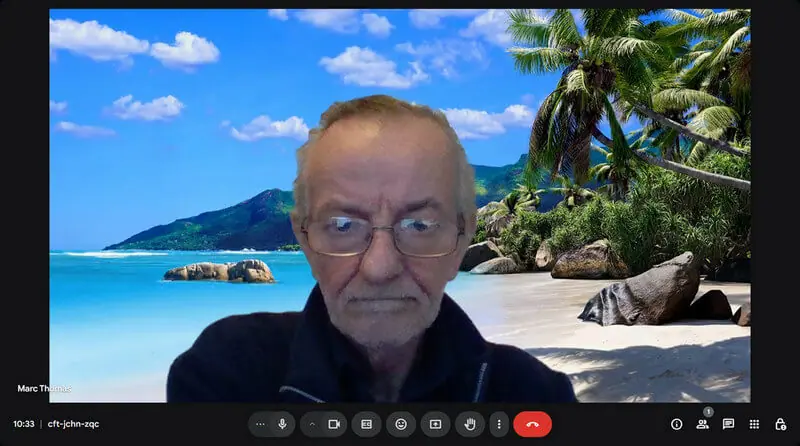Open the chat messages panel
The image size is (800, 446).
coord(729,424)
